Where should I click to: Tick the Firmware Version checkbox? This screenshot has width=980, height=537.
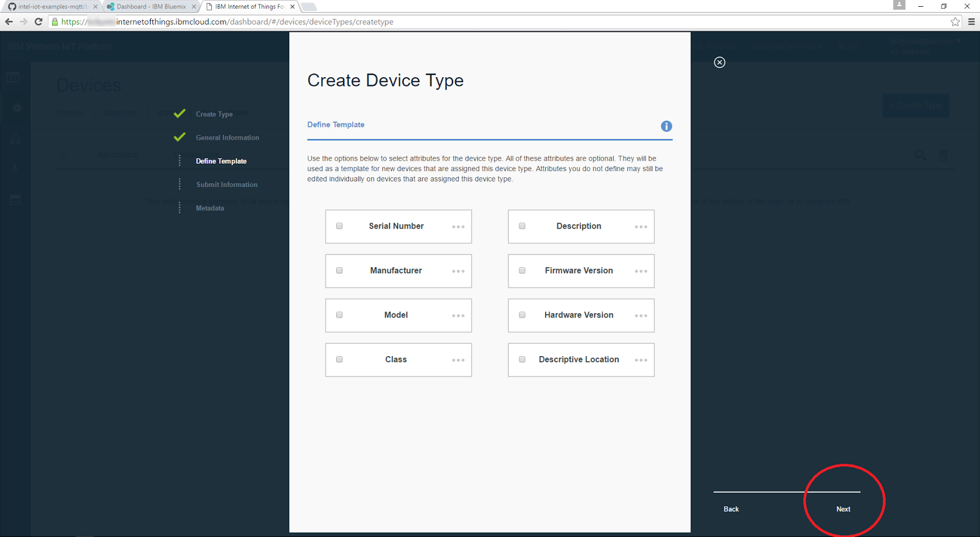(522, 270)
